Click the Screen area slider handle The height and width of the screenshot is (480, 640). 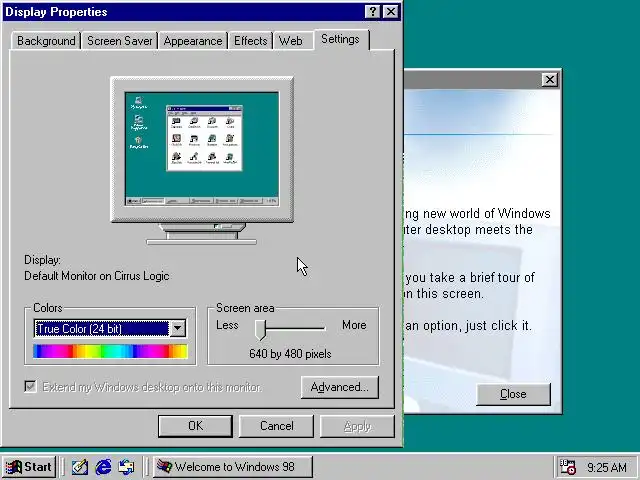[x=260, y=329]
